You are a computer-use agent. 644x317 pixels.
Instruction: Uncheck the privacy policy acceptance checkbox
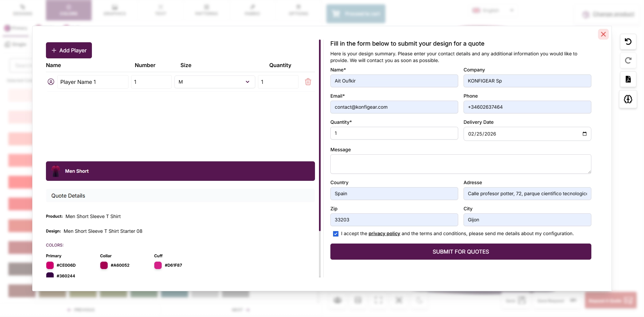click(x=336, y=233)
